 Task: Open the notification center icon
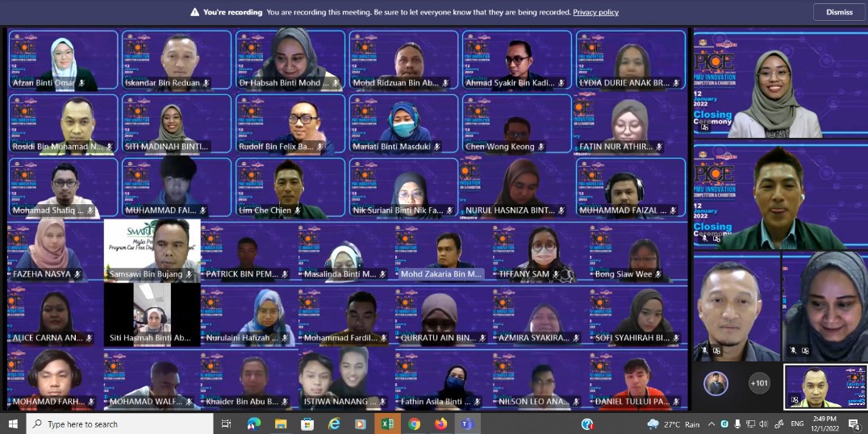(x=853, y=424)
